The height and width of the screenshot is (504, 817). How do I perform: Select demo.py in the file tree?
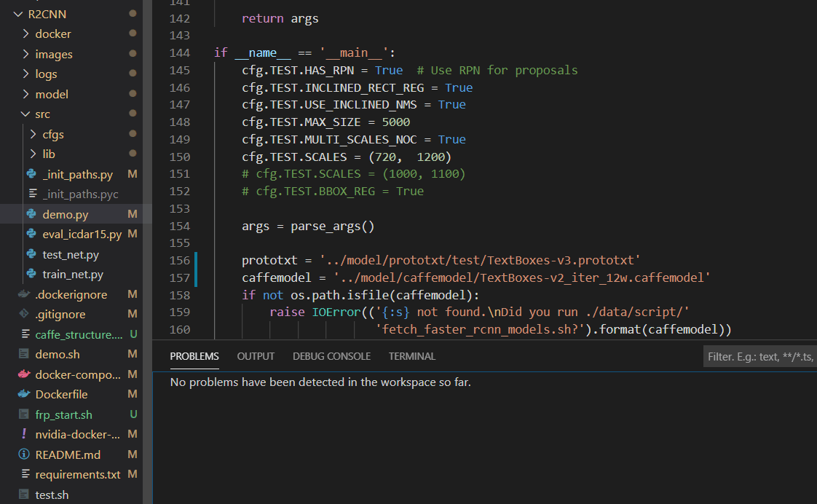[x=65, y=214]
